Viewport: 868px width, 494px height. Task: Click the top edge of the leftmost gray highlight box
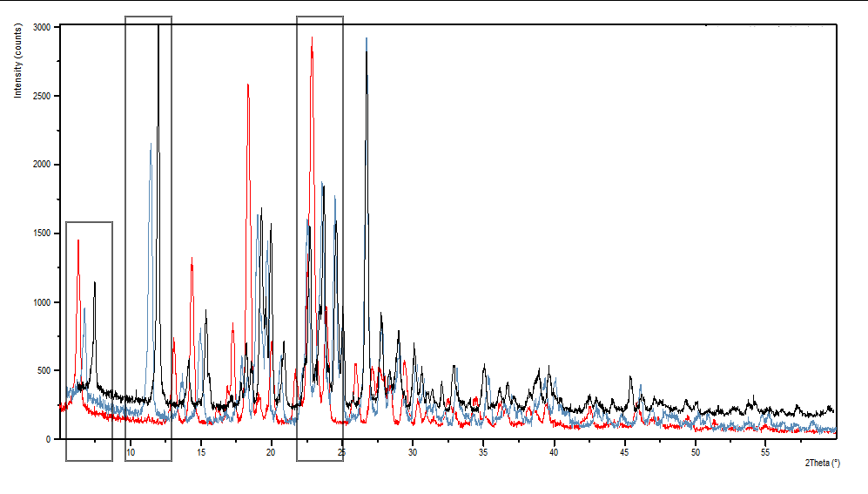89,222
